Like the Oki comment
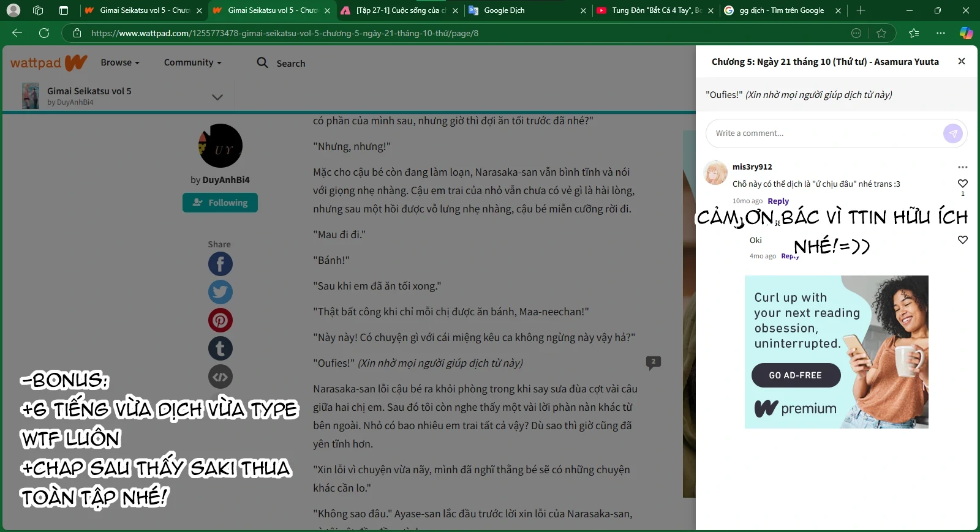The width and height of the screenshot is (980, 532). (963, 240)
